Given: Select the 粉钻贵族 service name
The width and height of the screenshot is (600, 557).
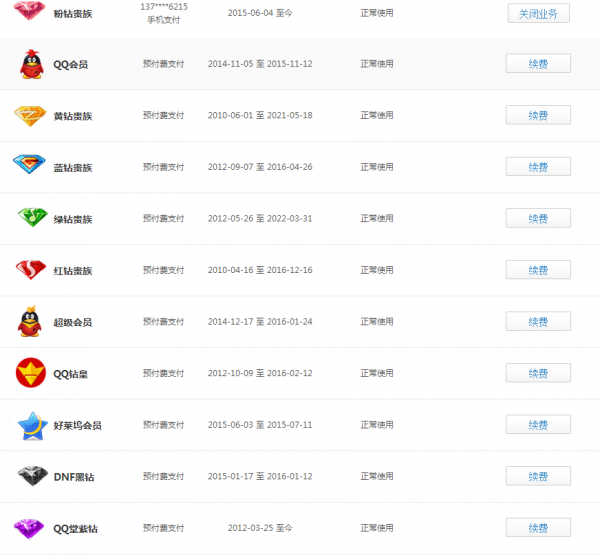Looking at the screenshot, I should coord(73,14).
